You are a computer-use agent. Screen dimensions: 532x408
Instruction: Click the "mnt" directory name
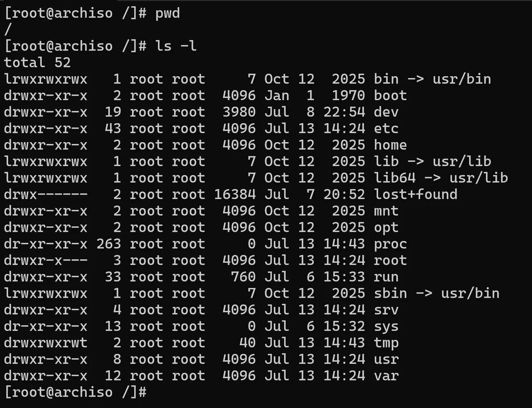click(386, 211)
